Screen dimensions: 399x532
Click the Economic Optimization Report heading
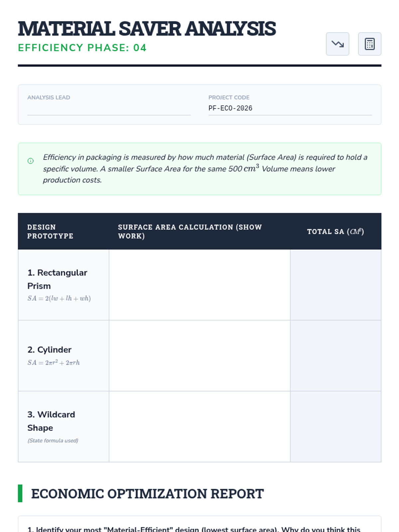[x=147, y=494]
